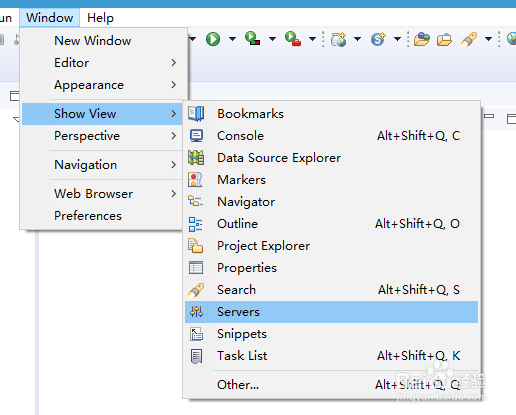516x415 pixels.
Task: Open the Project Explorer view
Action: (331, 246)
